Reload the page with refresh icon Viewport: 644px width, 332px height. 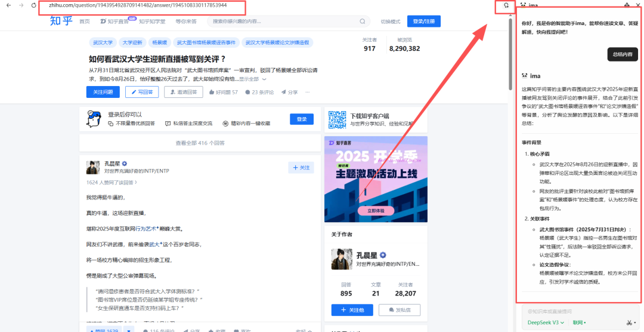33,5
